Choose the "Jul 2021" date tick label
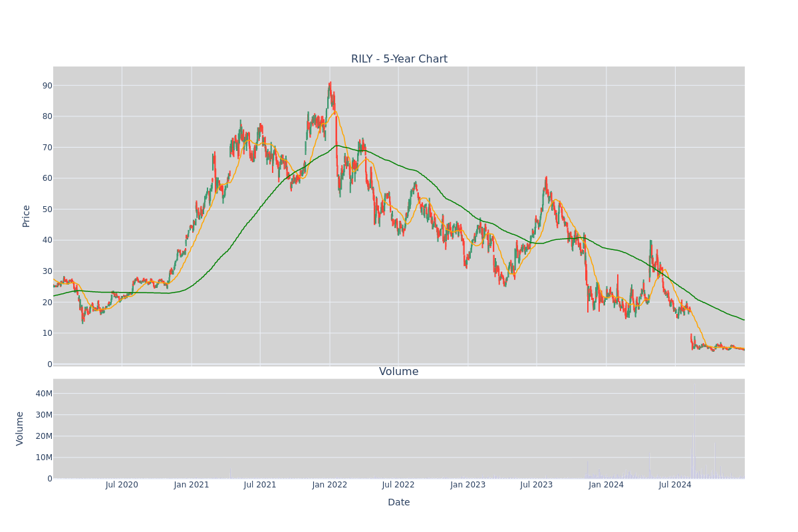The image size is (798, 532). pyautogui.click(x=260, y=485)
